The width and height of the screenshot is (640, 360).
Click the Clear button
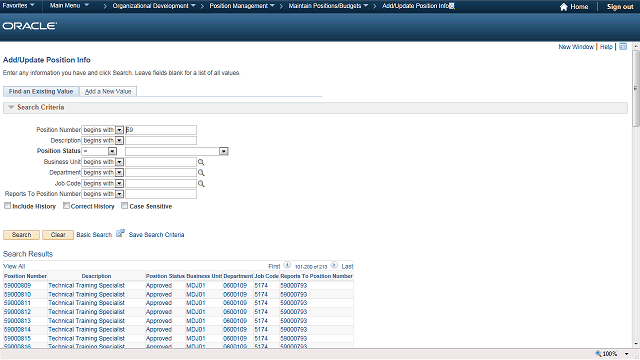pyautogui.click(x=58, y=235)
